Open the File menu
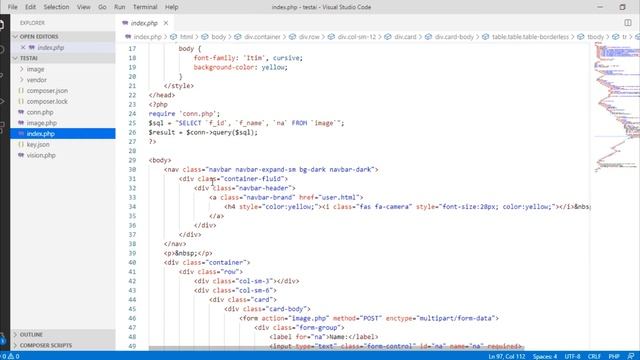Screen dimensions: 640x360 [13, 7]
